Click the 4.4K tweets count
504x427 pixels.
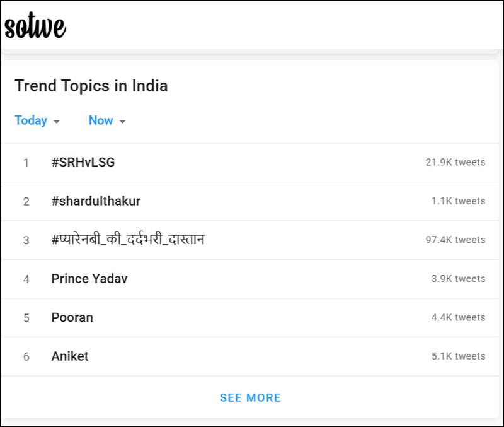tap(459, 318)
